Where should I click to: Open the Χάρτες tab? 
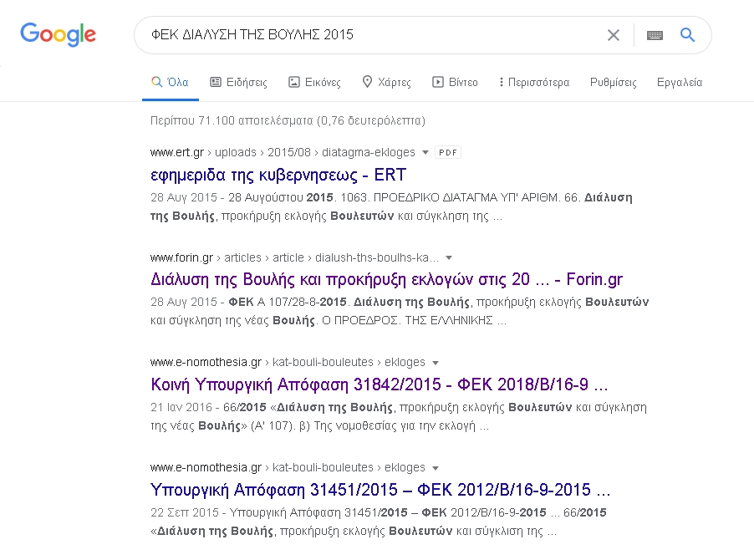click(x=387, y=82)
